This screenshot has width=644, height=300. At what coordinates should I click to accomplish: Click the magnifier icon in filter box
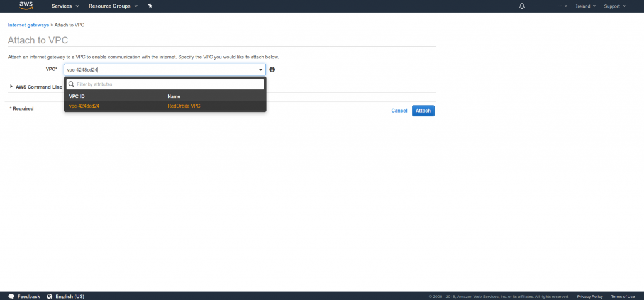click(72, 84)
